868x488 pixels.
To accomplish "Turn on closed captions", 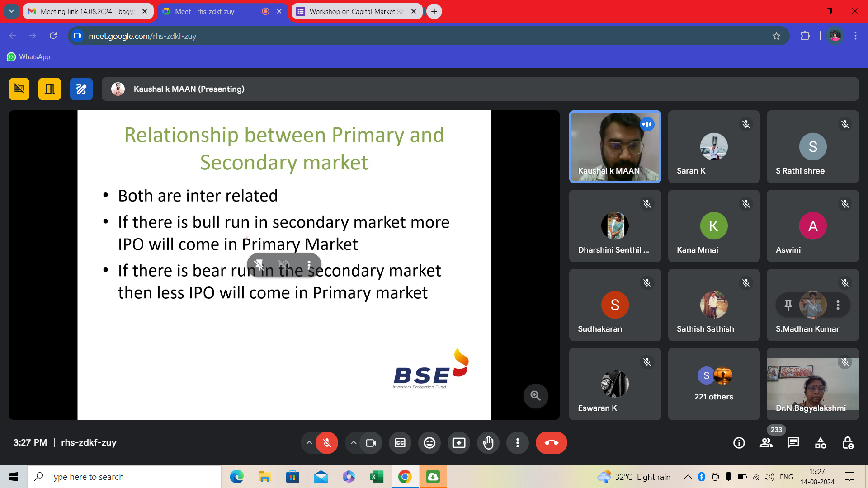I will point(400,443).
